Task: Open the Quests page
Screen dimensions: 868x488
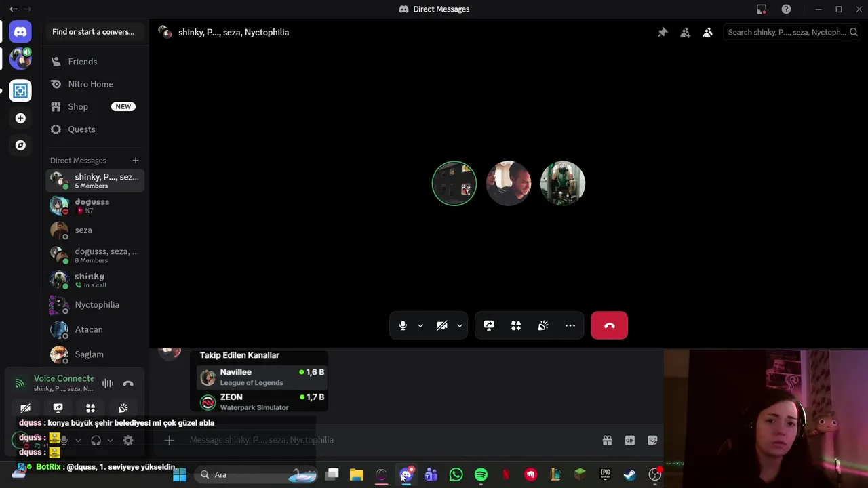Action: (95, 129)
